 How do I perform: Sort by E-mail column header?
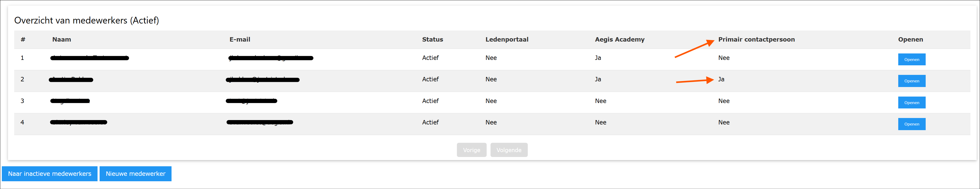(240, 40)
